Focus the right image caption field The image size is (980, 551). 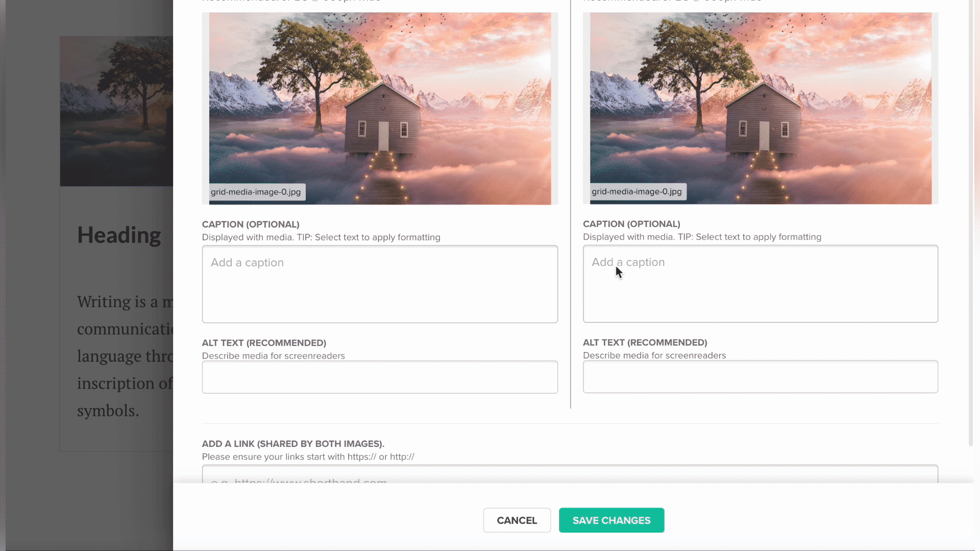[x=761, y=284]
